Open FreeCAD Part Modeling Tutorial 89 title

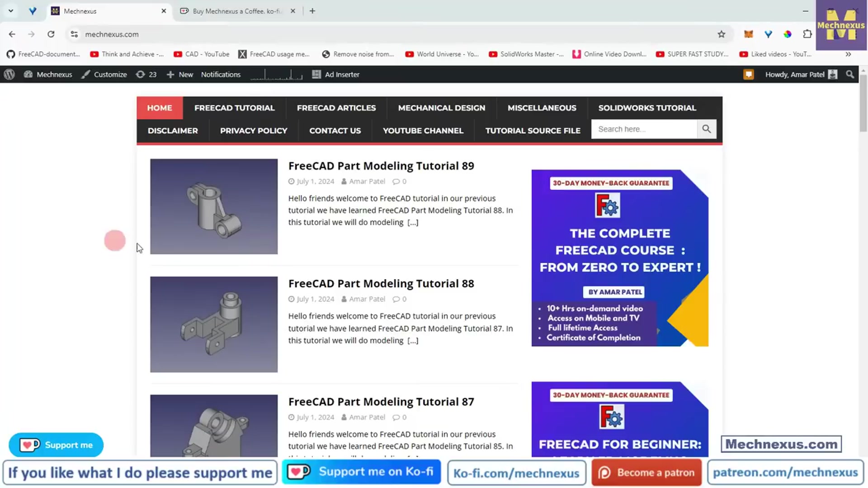pyautogui.click(x=381, y=166)
